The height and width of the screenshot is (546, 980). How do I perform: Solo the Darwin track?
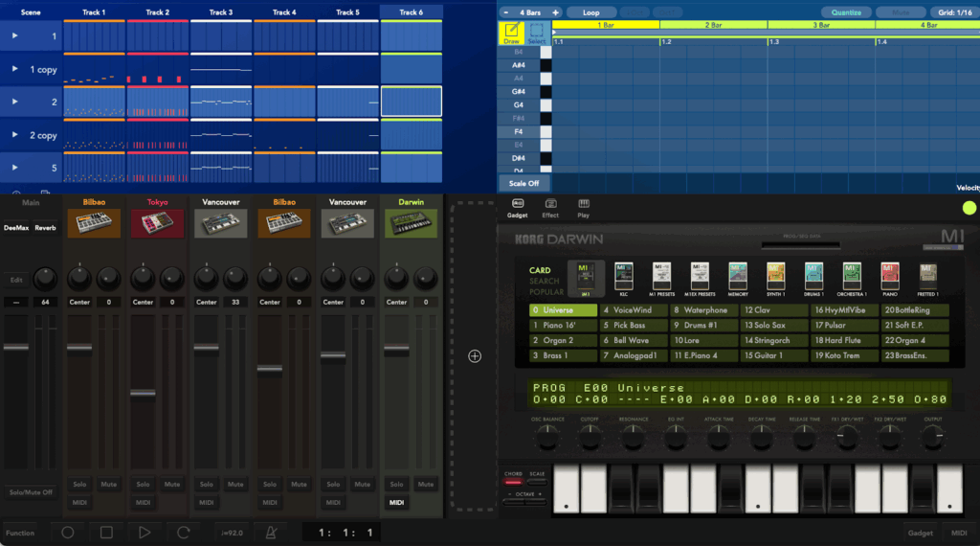click(x=397, y=485)
